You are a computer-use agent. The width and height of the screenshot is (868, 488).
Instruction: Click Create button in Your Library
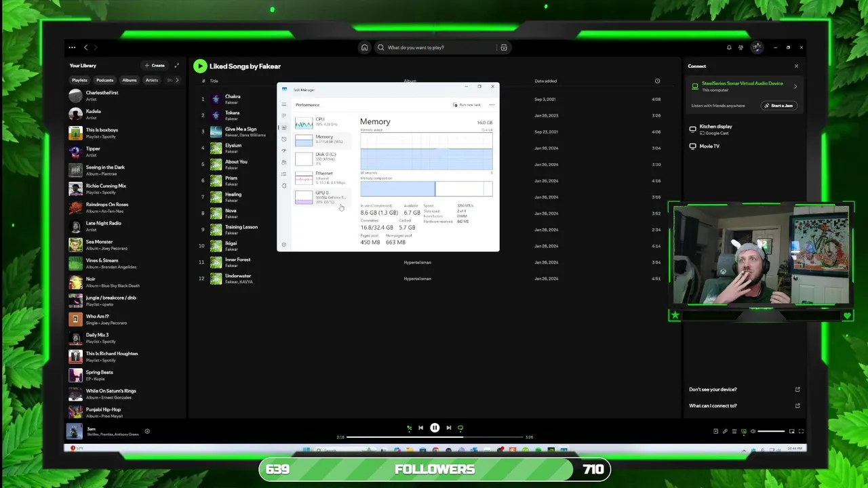[155, 66]
